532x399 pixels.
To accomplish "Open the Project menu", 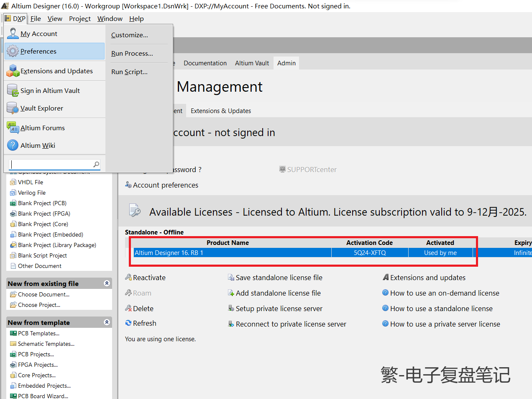I will pyautogui.click(x=80, y=18).
